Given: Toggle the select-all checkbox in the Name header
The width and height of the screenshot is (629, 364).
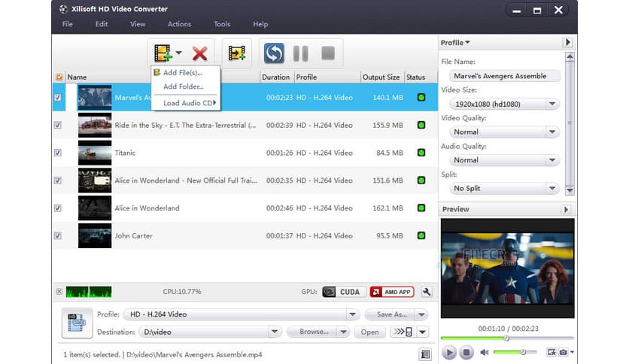Looking at the screenshot, I should coord(59,77).
